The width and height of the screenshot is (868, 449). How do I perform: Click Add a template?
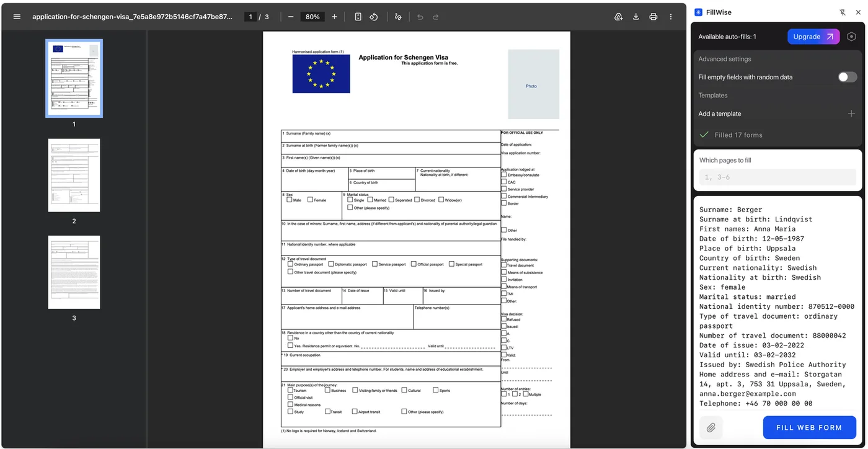(720, 113)
